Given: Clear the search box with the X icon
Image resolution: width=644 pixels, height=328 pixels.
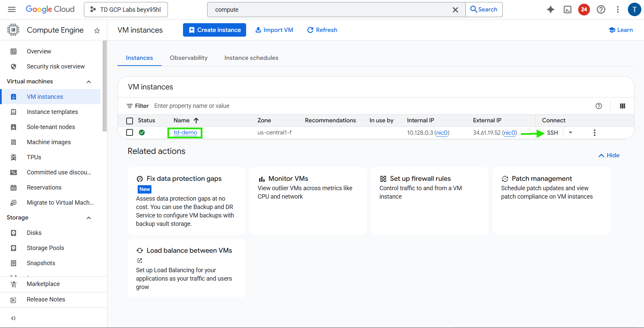Looking at the screenshot, I should tap(455, 10).
